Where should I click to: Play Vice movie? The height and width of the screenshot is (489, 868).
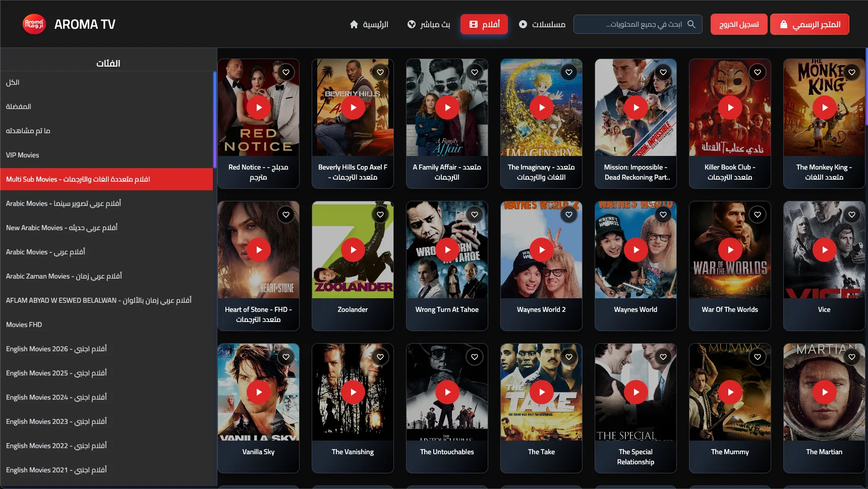click(825, 250)
